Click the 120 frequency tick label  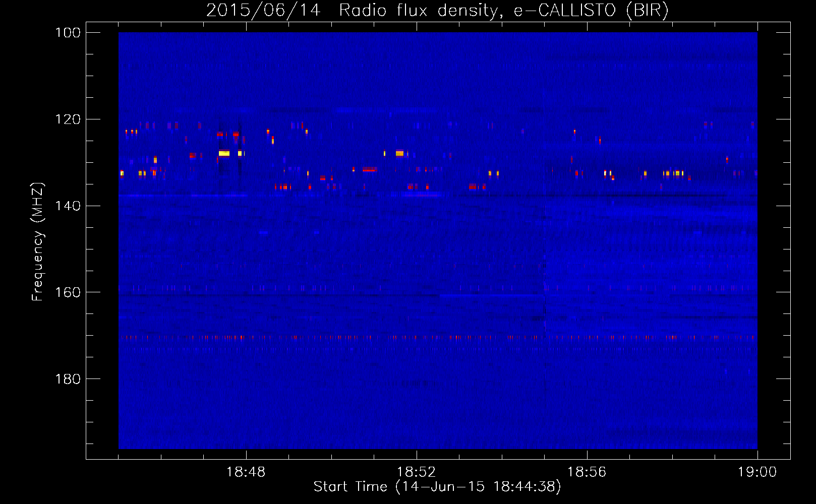coord(67,119)
